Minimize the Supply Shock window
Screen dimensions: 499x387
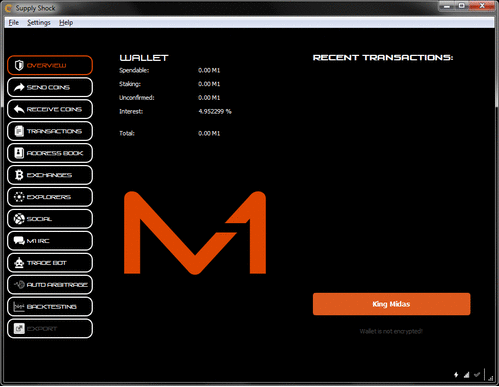pyautogui.click(x=447, y=6)
